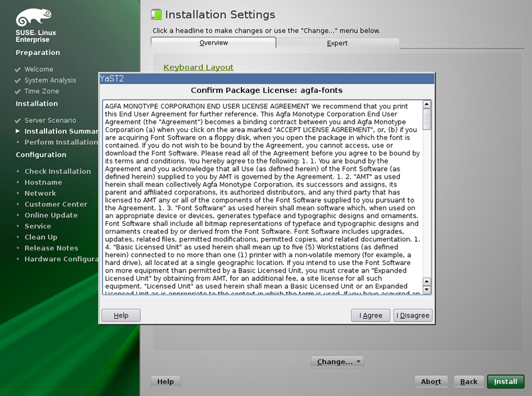This screenshot has width=532, height=396.
Task: Select Installation Summary step in sidebar
Action: (x=61, y=131)
